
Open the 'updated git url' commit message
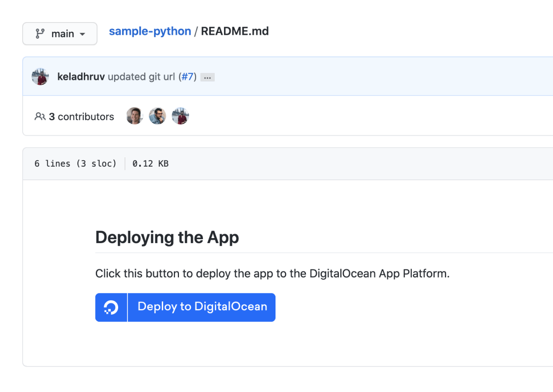(x=141, y=77)
